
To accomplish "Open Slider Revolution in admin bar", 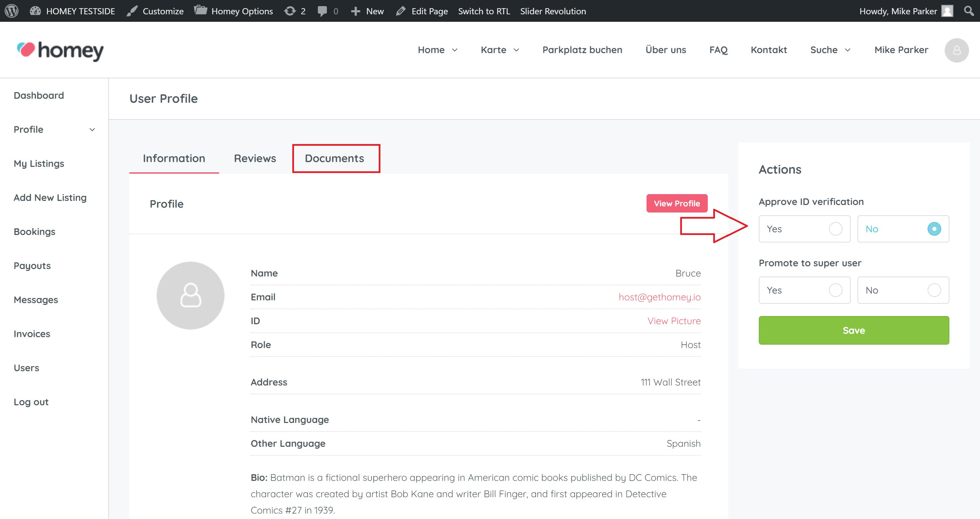I will click(x=553, y=11).
